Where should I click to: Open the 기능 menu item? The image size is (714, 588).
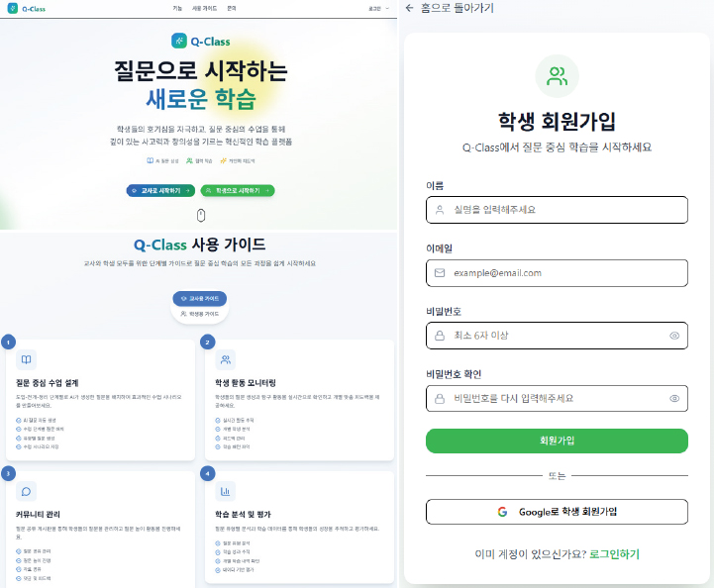pos(177,8)
